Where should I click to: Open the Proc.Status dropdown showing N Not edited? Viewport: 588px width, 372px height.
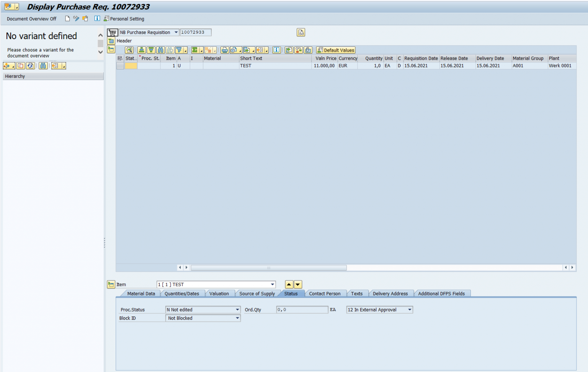237,310
